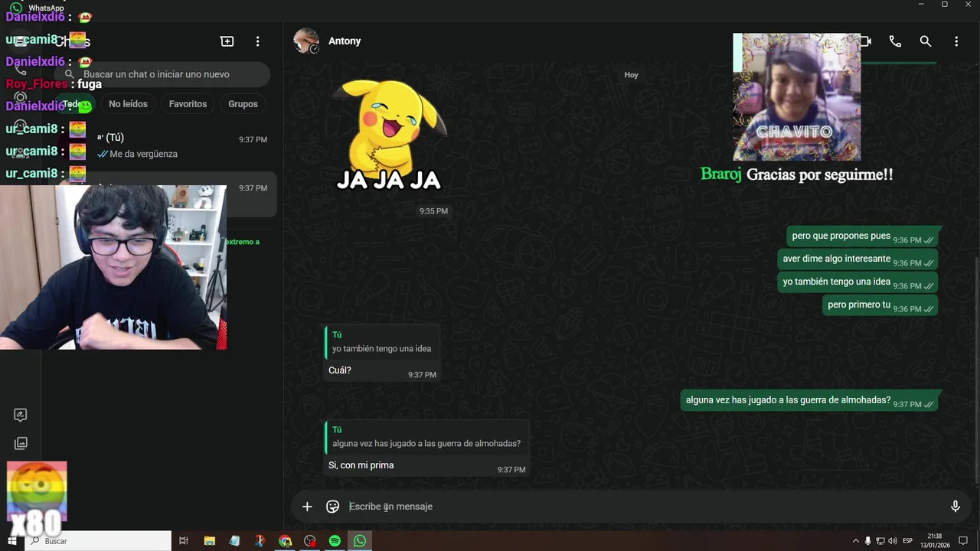The width and height of the screenshot is (980, 551).
Task: Select message pero primero tu
Action: click(880, 305)
